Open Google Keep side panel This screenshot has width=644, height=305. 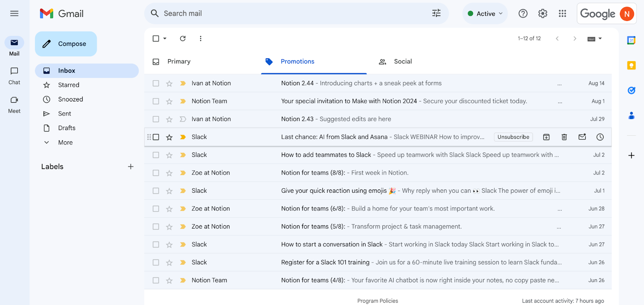click(631, 65)
